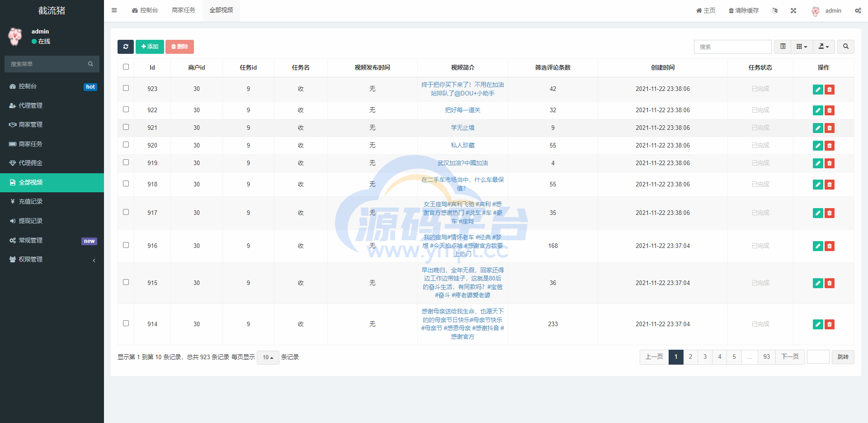Click 清除缓存 in the top bar

point(744,10)
